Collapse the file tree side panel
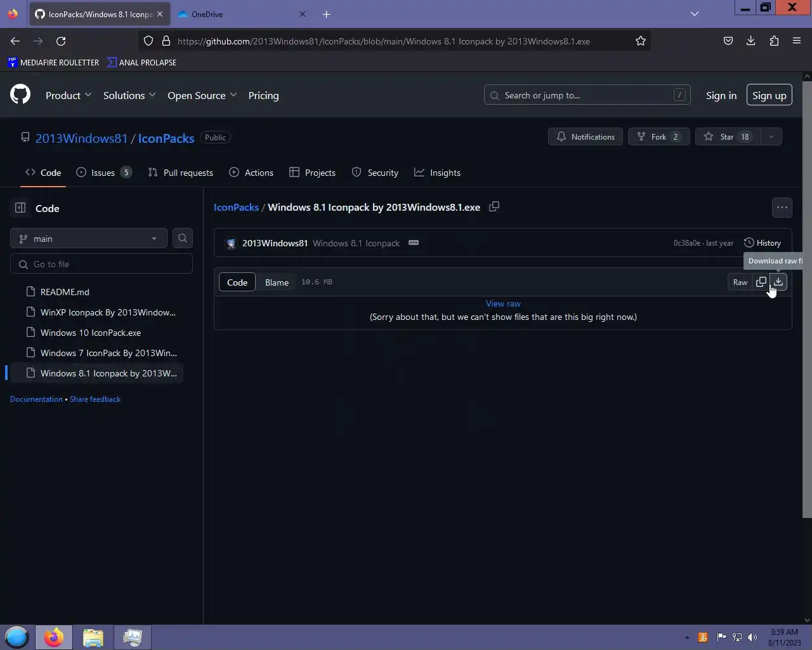Screen dimensions: 812x650 [x=20, y=208]
